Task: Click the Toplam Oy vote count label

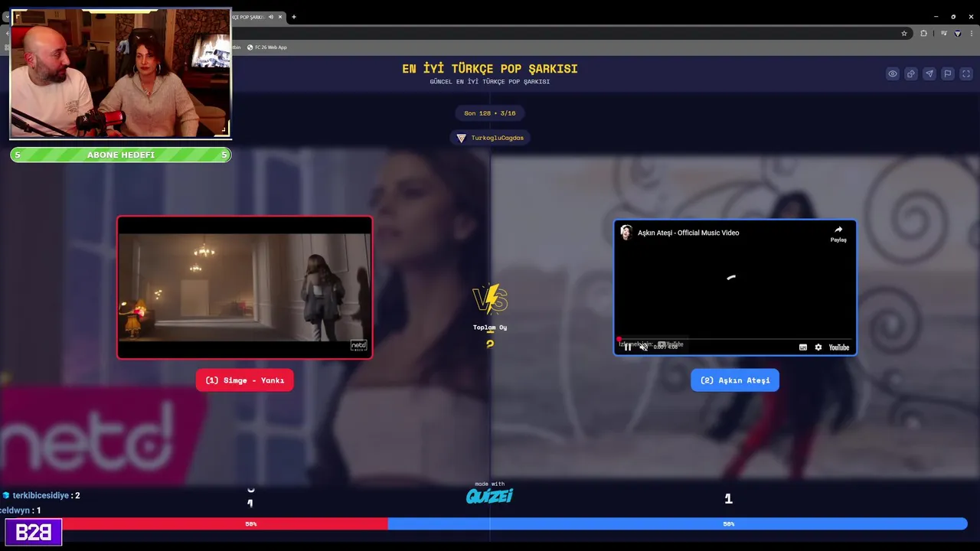Action: 490,328
